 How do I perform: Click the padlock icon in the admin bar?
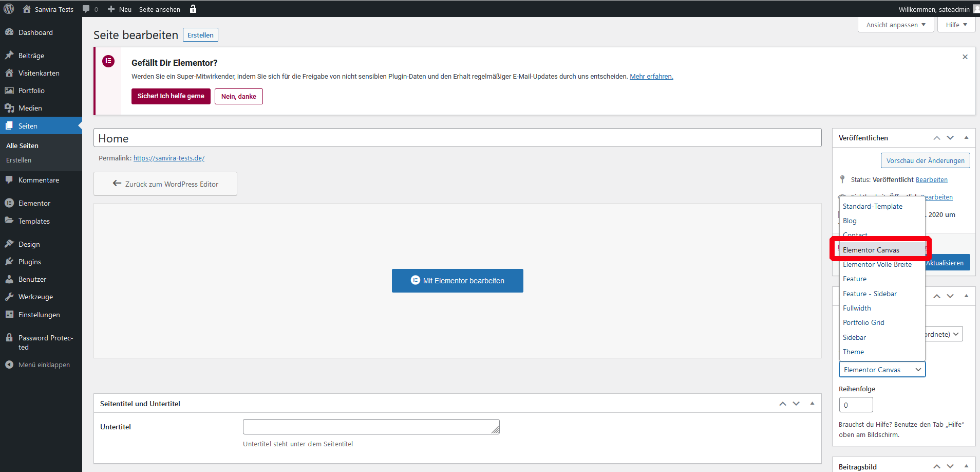point(193,9)
